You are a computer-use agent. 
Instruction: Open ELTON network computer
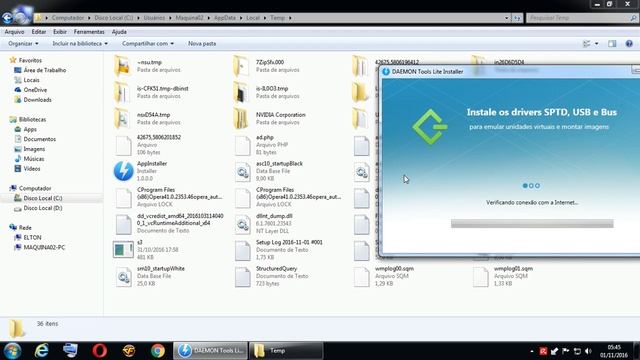tap(32, 237)
